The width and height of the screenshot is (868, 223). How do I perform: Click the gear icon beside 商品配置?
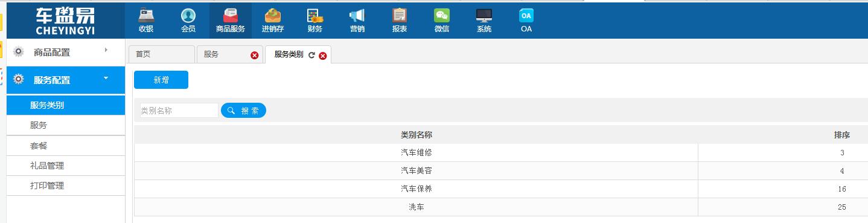(19, 52)
